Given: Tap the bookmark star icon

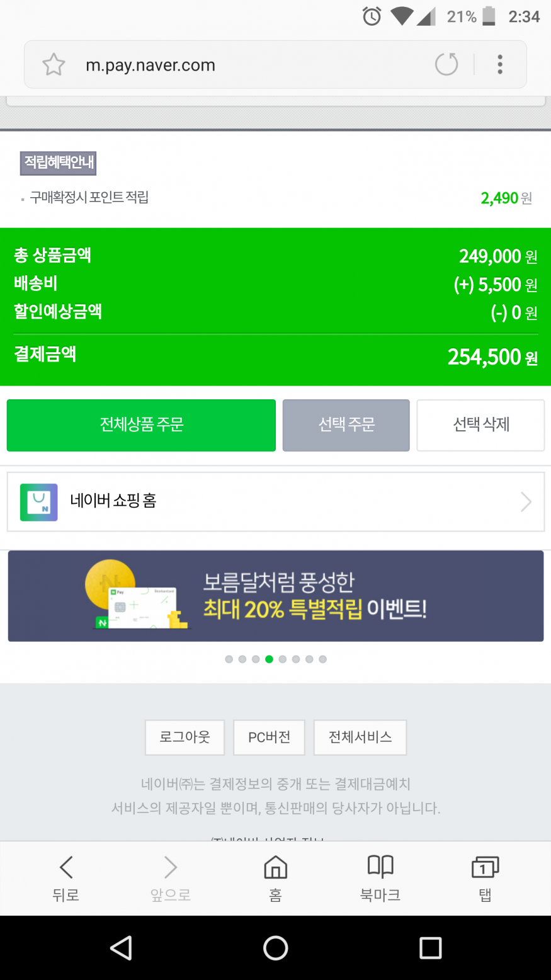Looking at the screenshot, I should [x=54, y=65].
